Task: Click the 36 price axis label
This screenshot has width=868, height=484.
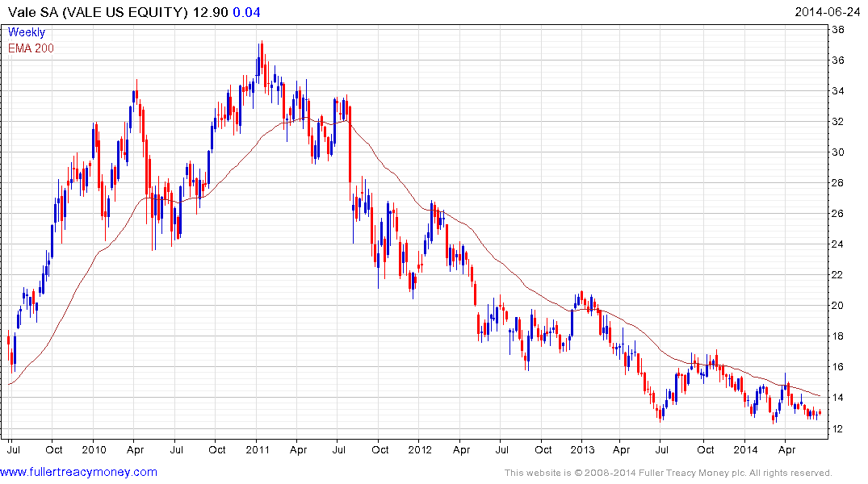Action: (838, 60)
